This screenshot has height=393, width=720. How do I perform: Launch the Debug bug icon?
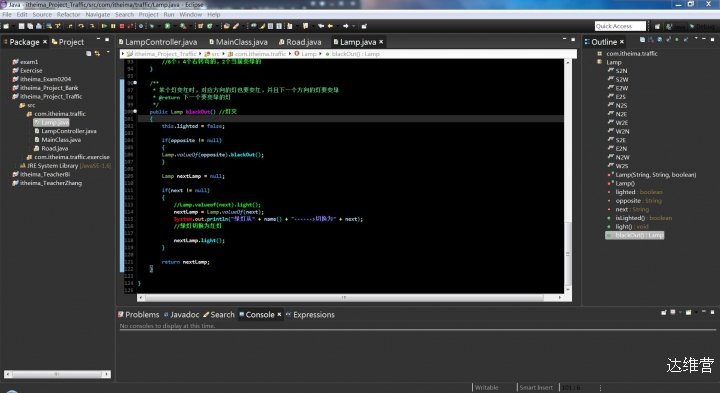click(x=152, y=26)
